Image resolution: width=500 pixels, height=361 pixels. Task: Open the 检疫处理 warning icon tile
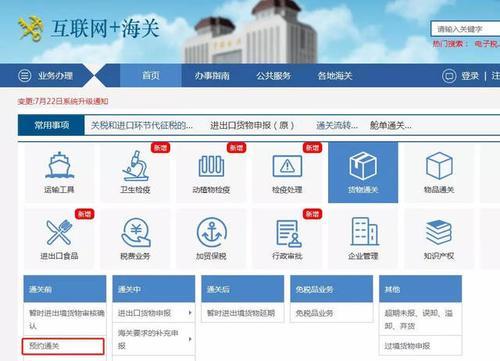pos(287,172)
